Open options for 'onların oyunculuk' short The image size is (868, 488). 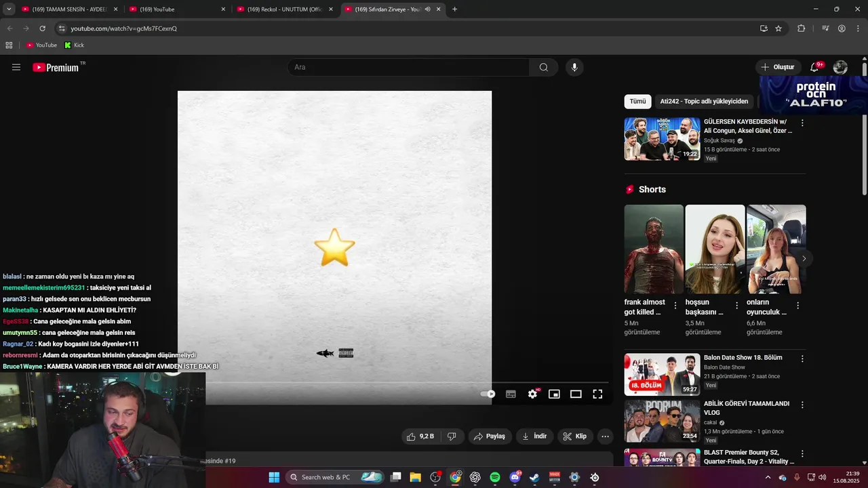click(x=797, y=306)
